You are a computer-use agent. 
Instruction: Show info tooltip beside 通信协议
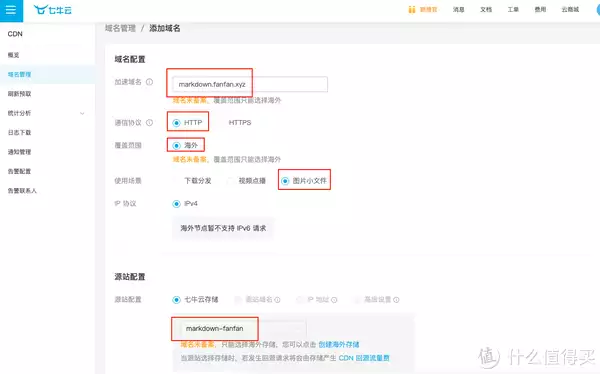click(x=150, y=122)
